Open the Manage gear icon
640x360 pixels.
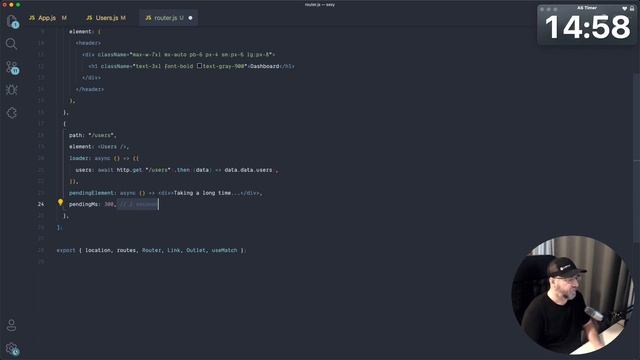(x=12, y=349)
